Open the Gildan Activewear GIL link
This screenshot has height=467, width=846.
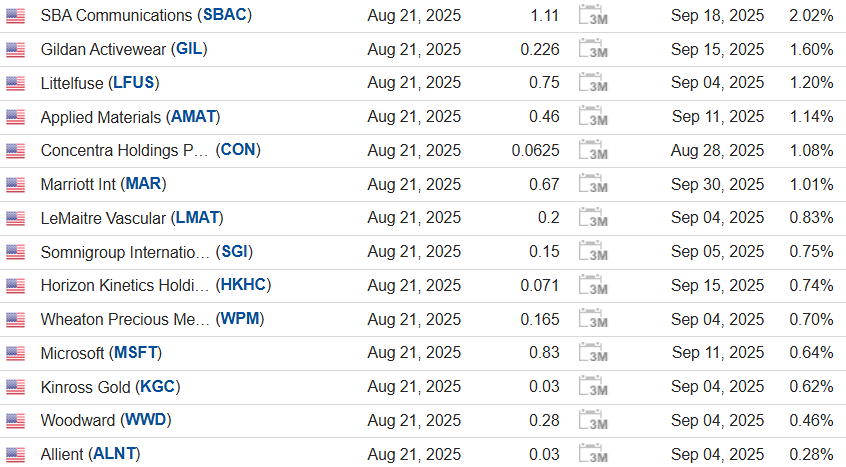tap(191, 50)
